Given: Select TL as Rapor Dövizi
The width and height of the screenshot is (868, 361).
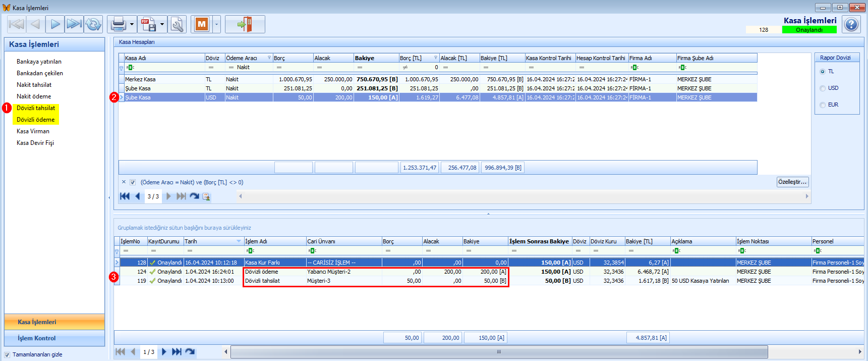Looking at the screenshot, I should pos(823,72).
